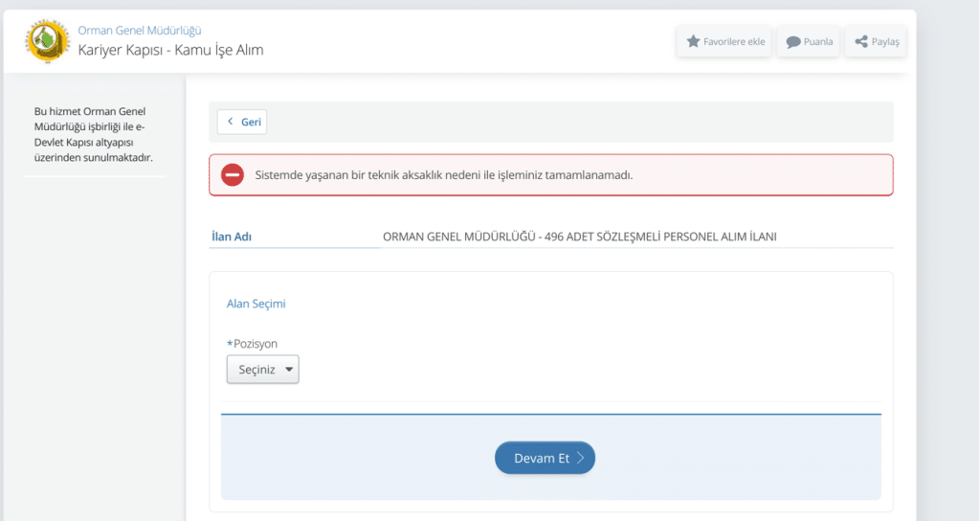Open the Orman Genel Müdürlüğü header link
This screenshot has height=521, width=980.
pos(140,31)
